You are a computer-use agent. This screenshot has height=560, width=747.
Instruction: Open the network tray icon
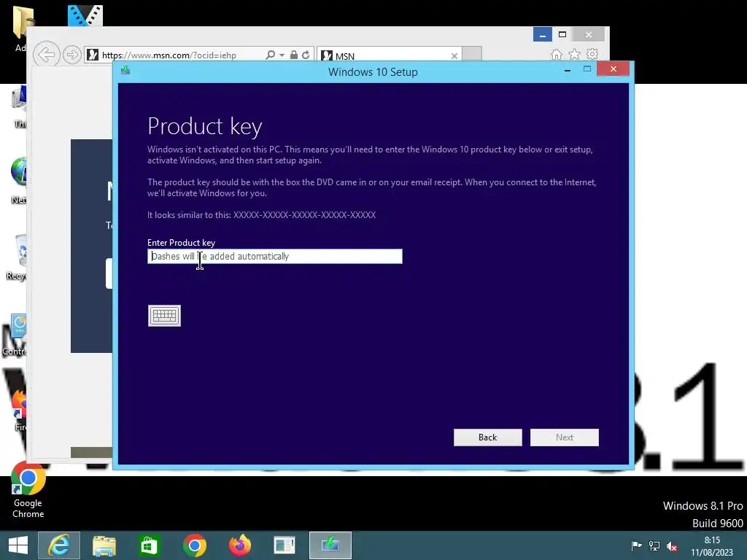654,545
